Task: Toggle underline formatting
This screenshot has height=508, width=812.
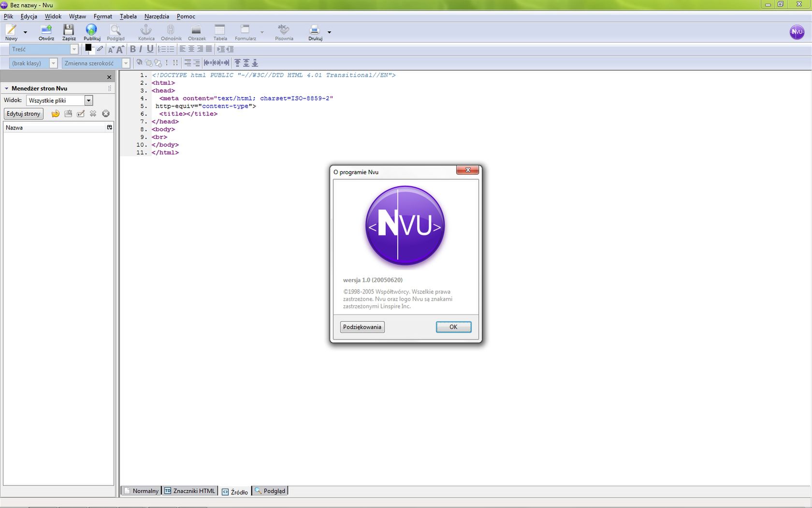Action: pos(150,49)
